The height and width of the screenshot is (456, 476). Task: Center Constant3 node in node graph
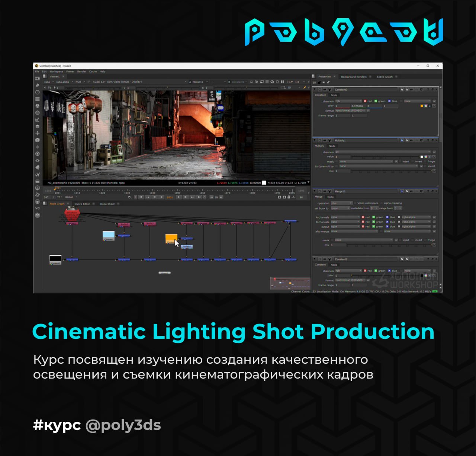point(319,89)
